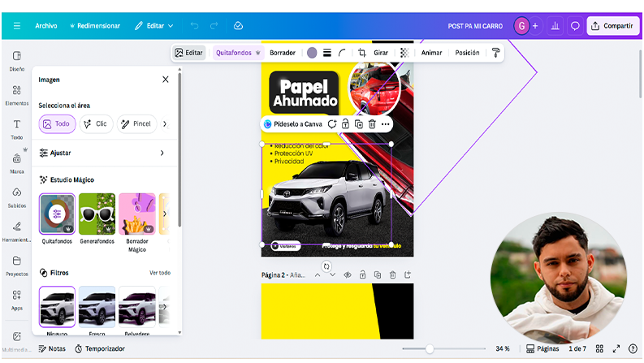Expand the Ajustar section
The width and height of the screenshot is (644, 363).
point(102,153)
